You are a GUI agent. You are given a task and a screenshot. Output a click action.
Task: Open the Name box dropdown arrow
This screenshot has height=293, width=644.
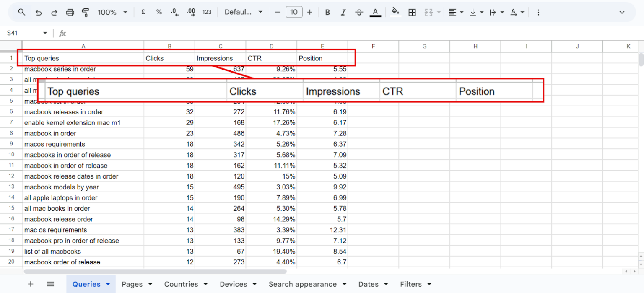(45, 33)
